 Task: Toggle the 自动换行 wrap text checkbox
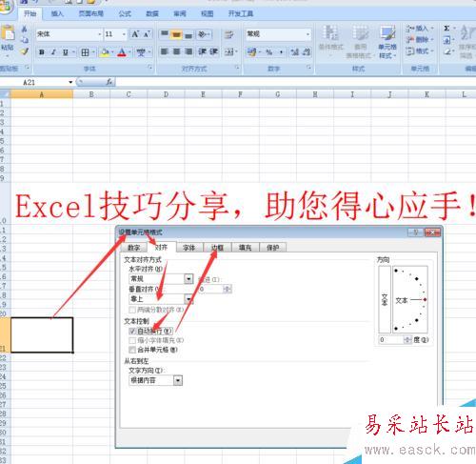point(132,331)
